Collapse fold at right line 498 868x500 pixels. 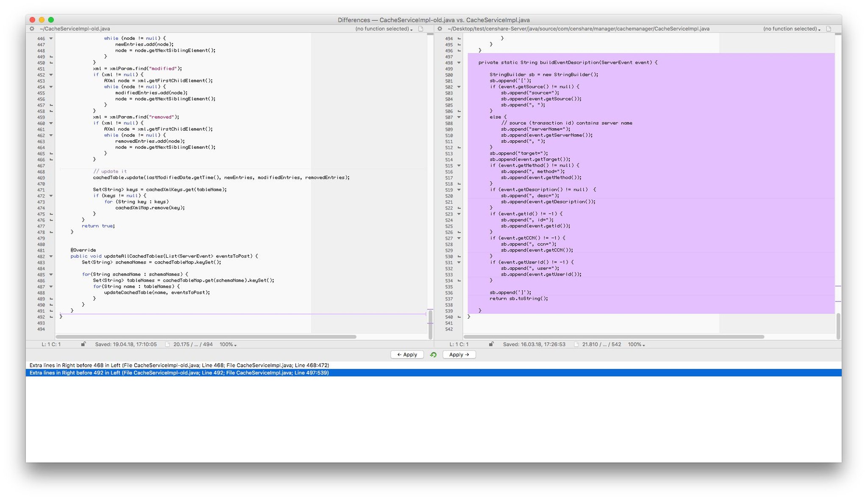459,63
